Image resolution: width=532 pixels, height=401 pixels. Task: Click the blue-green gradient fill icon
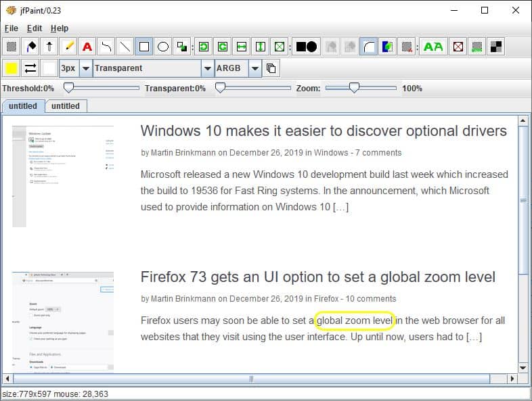point(388,47)
